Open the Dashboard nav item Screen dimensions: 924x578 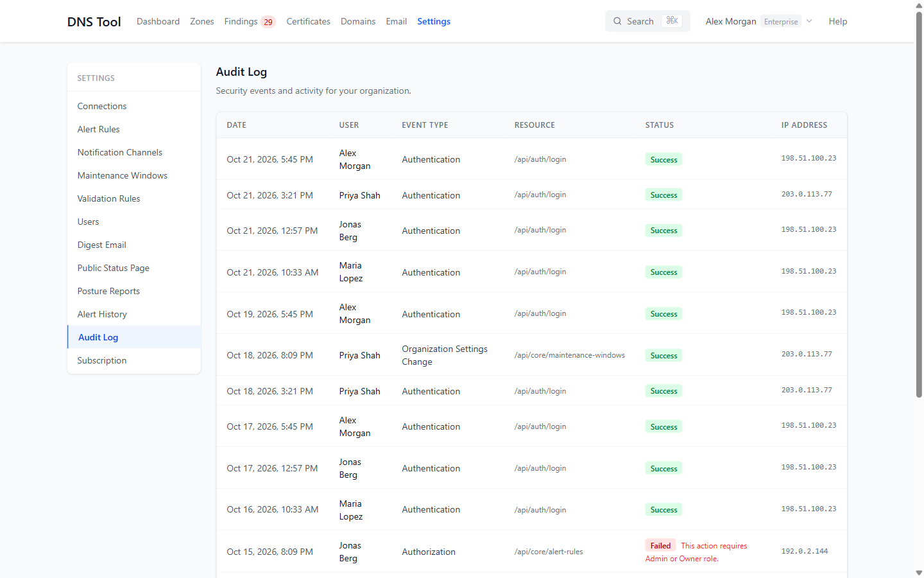(158, 21)
